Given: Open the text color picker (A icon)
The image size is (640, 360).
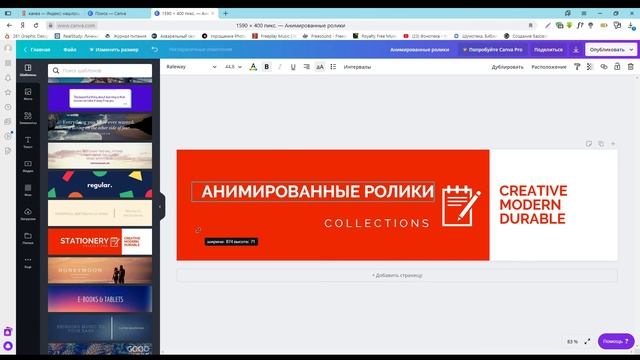Looking at the screenshot, I should coord(253,67).
